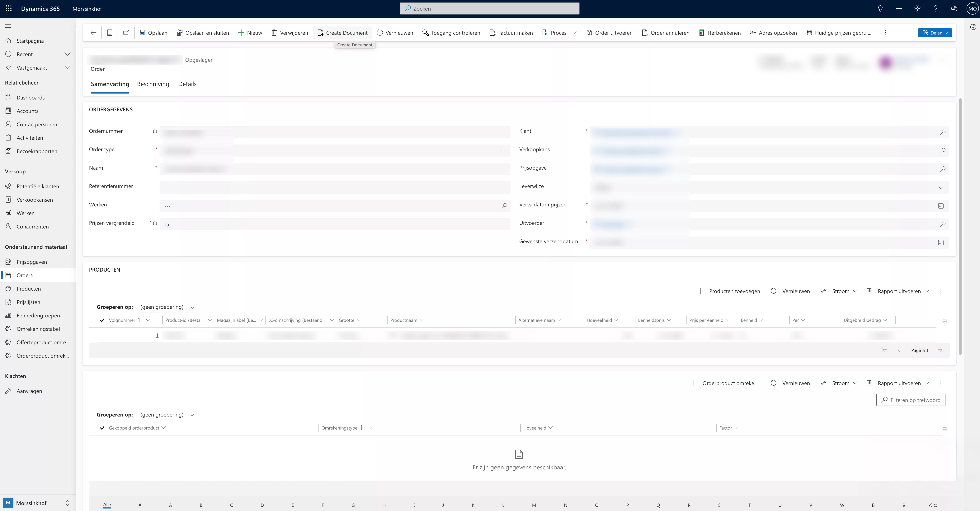Select the Opslaan (save) icon
This screenshot has width=980, height=511.
142,32
